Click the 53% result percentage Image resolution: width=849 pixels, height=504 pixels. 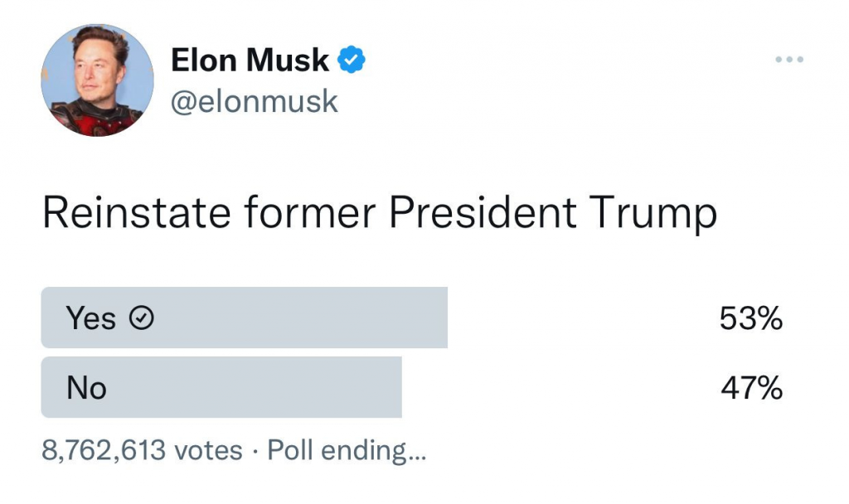coord(750,317)
